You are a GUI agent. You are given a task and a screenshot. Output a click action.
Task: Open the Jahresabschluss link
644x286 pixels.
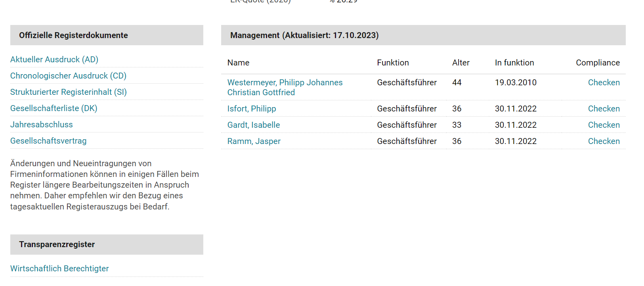42,125
